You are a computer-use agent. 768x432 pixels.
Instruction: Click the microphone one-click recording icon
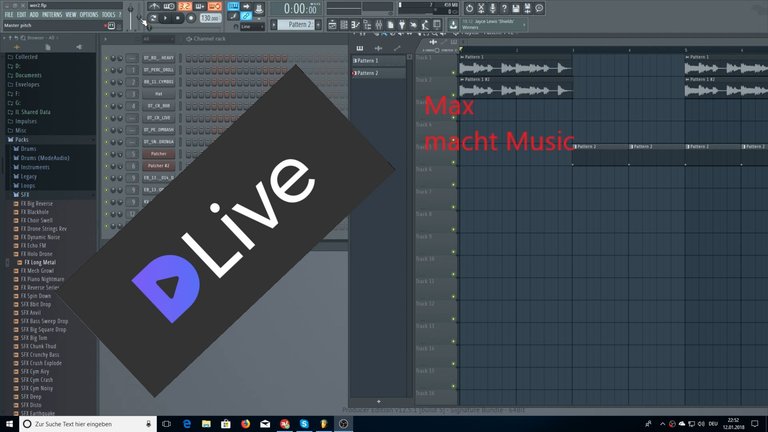[492, 8]
